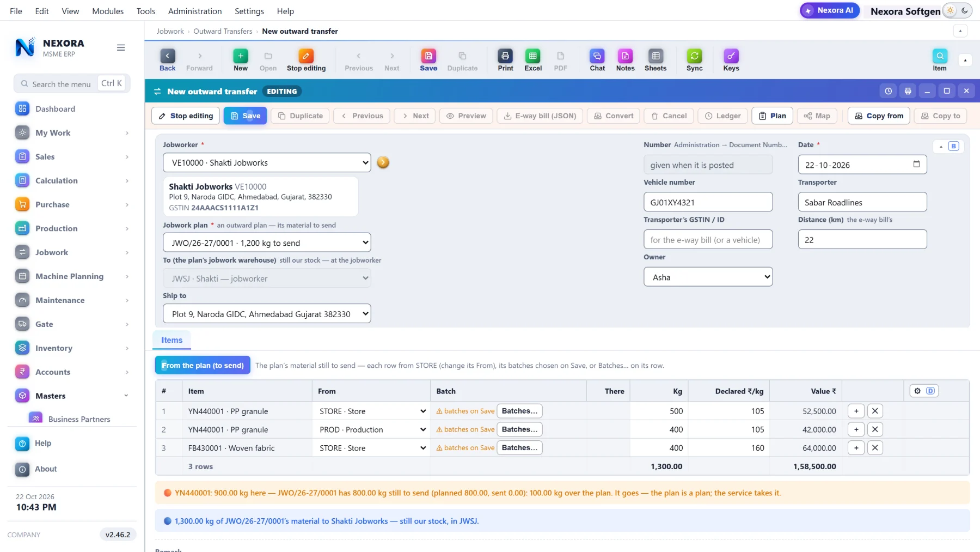Viewport: 980px width, 552px height.
Task: Collapse the sidebar with hamburger icon
Action: 121,47
